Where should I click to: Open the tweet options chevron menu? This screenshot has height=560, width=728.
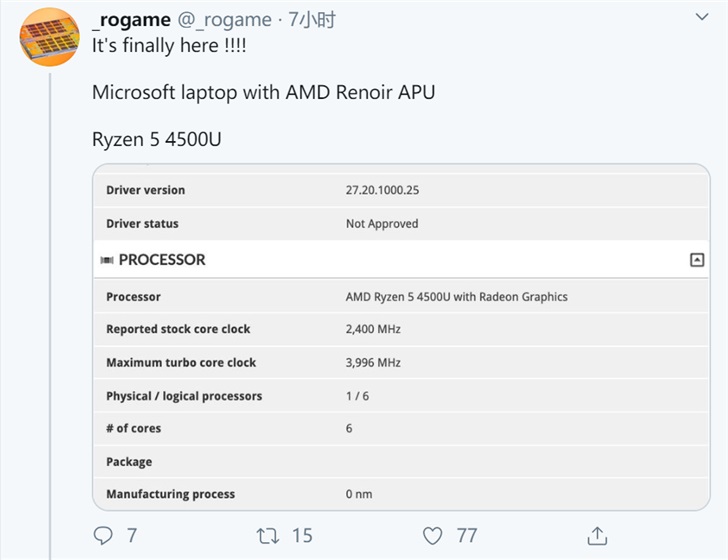click(702, 17)
